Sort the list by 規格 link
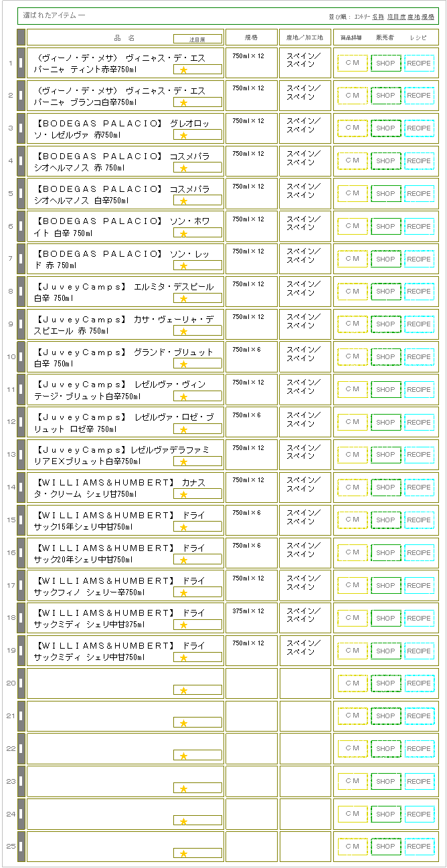The width and height of the screenshot is (447, 868). 428,16
